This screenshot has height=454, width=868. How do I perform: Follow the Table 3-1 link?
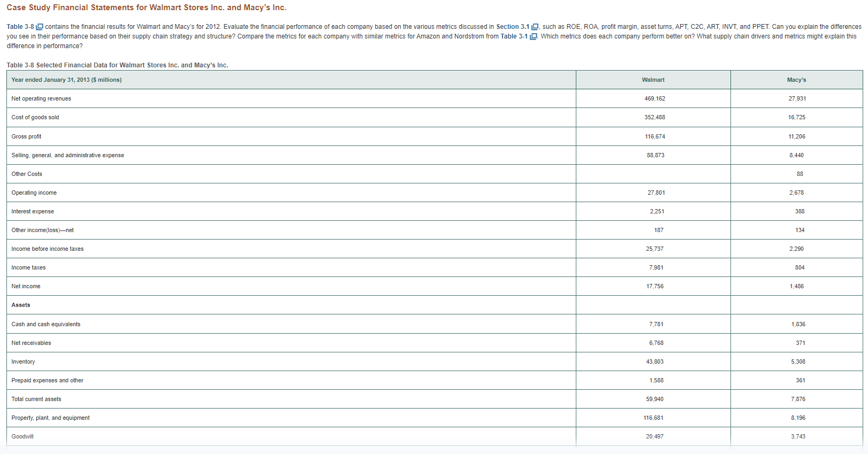coord(514,36)
